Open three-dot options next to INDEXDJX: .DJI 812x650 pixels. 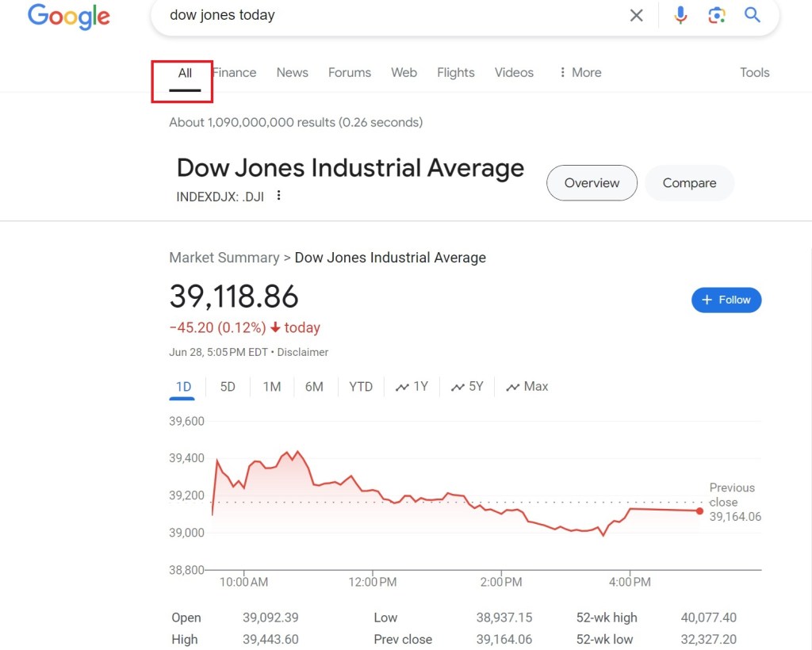(279, 196)
